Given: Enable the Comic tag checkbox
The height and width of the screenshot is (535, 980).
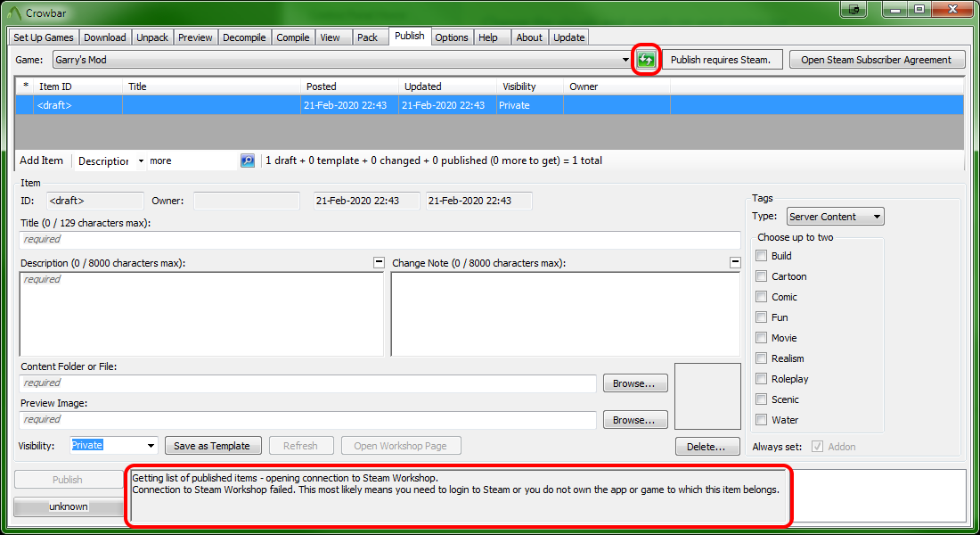Looking at the screenshot, I should click(761, 297).
